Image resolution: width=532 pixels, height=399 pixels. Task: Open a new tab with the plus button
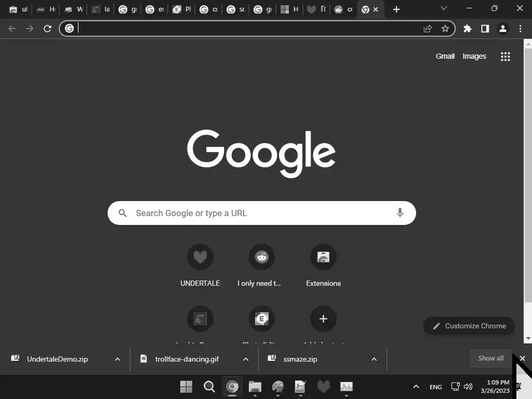point(396,9)
